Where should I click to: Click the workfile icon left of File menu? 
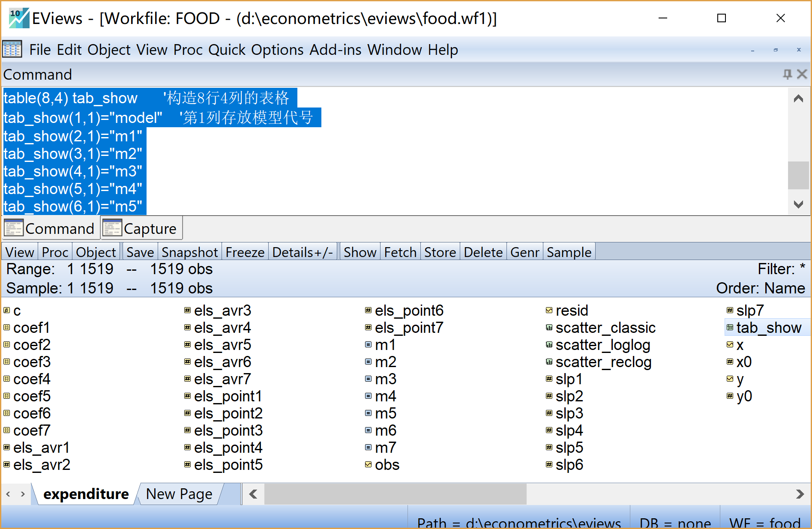tap(12, 49)
